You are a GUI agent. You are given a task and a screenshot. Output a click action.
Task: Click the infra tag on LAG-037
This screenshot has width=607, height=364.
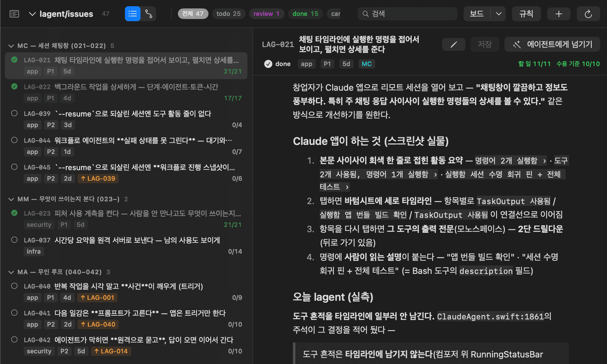click(x=34, y=251)
